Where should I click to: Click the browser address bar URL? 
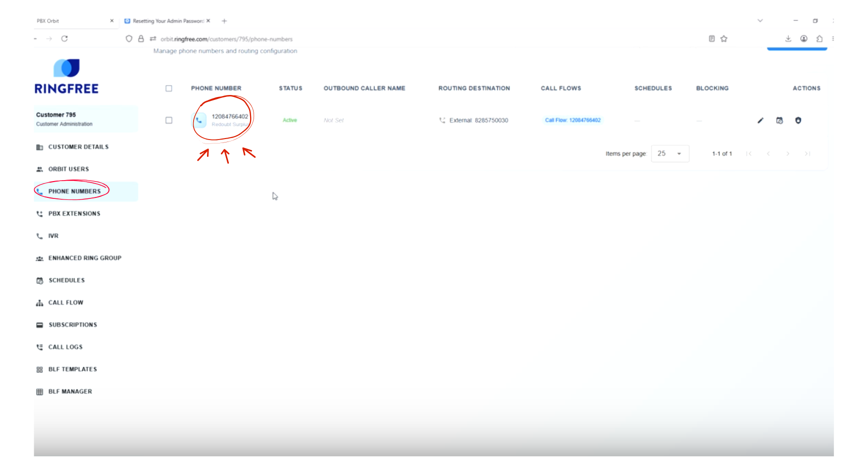(x=226, y=39)
